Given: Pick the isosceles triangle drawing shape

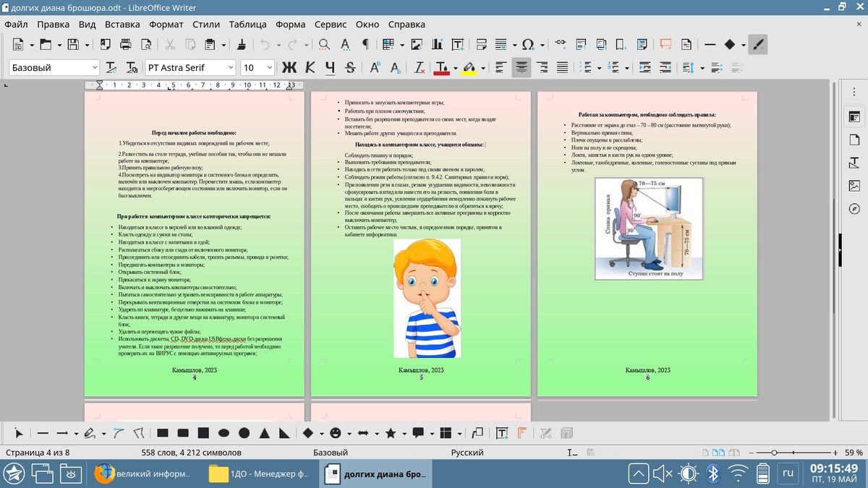Looking at the screenshot, I should [265, 433].
